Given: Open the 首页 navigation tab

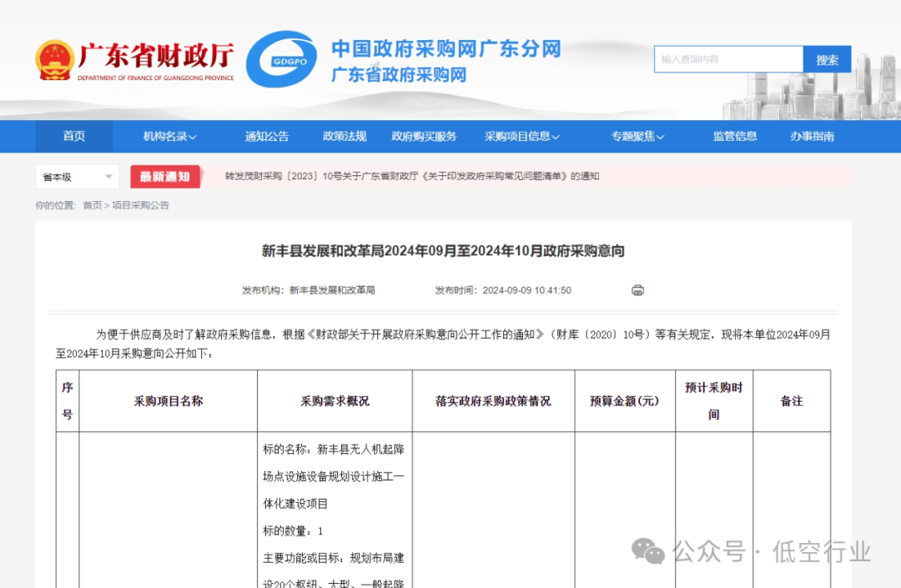Looking at the screenshot, I should (74, 136).
